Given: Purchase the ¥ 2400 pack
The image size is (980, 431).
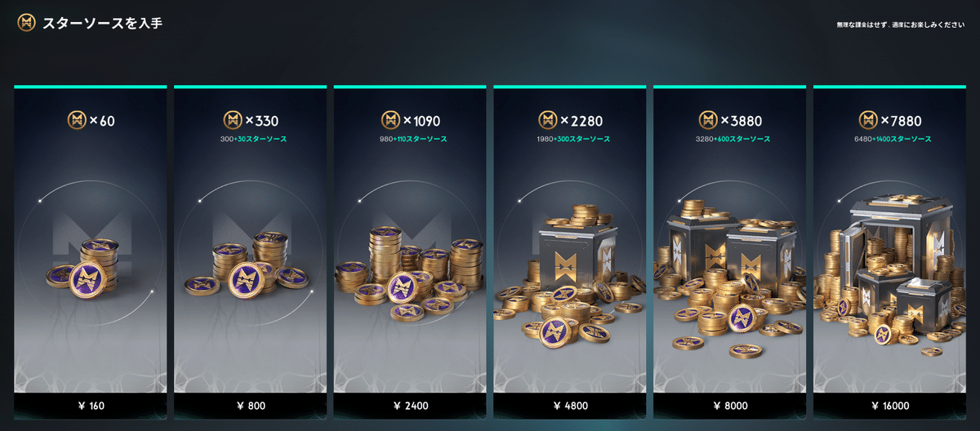Looking at the screenshot, I should click(x=410, y=405).
